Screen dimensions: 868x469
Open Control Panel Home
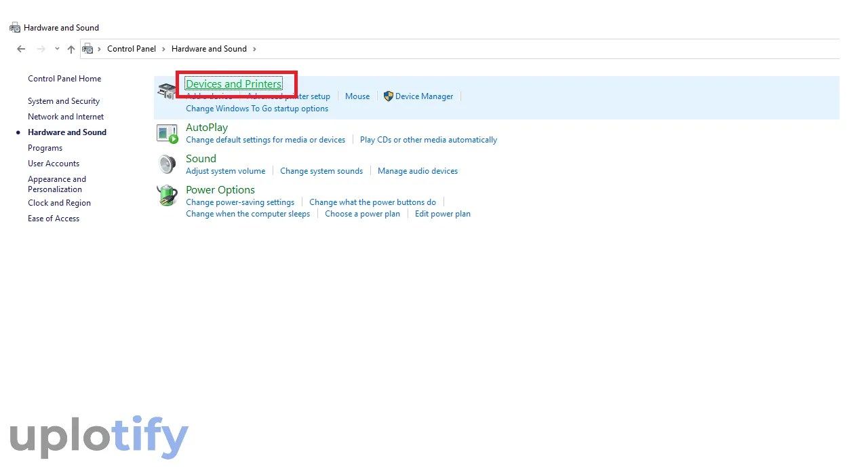(x=64, y=79)
